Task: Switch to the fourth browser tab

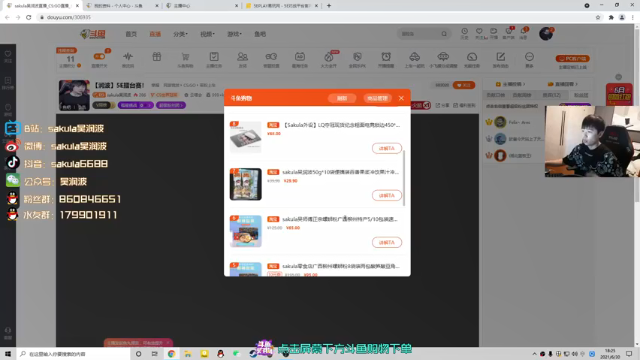Action: (x=282, y=6)
